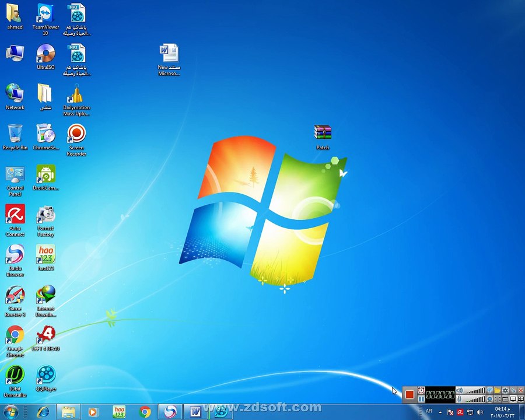This screenshot has width=525, height=420.
Task: Toggle speaker audio capture in recorder
Action: pyautogui.click(x=460, y=390)
